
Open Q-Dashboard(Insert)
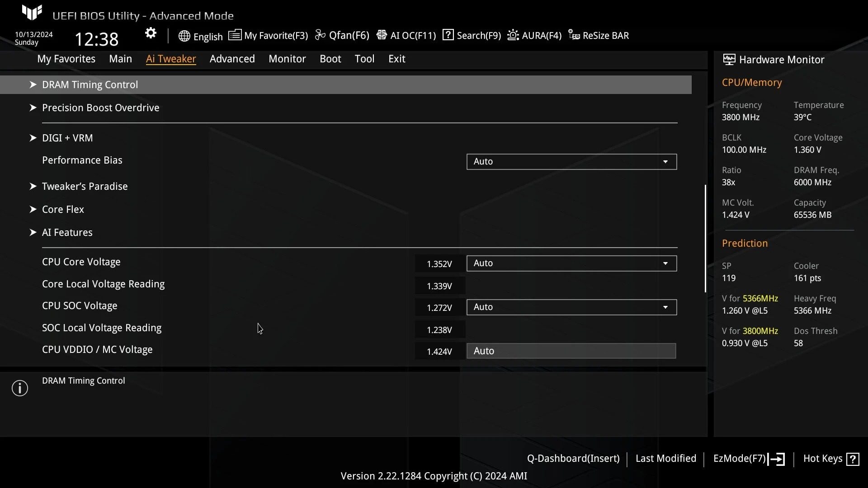tap(573, 459)
